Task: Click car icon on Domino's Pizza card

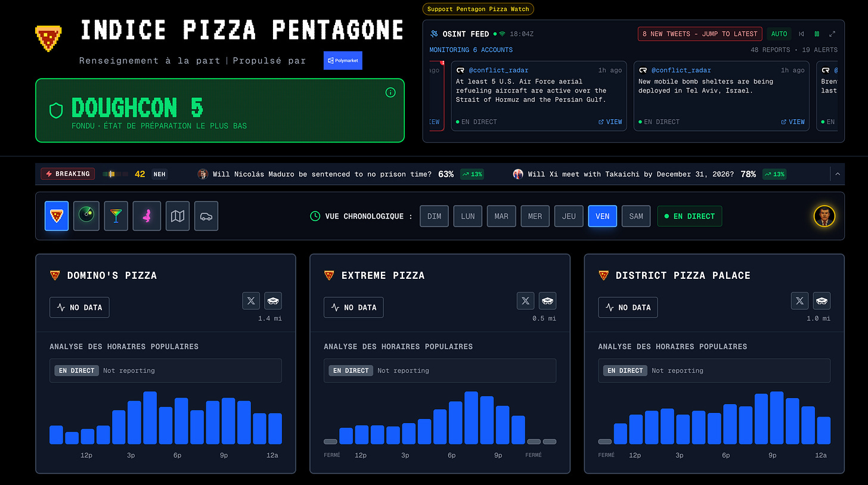Action: pos(273,301)
